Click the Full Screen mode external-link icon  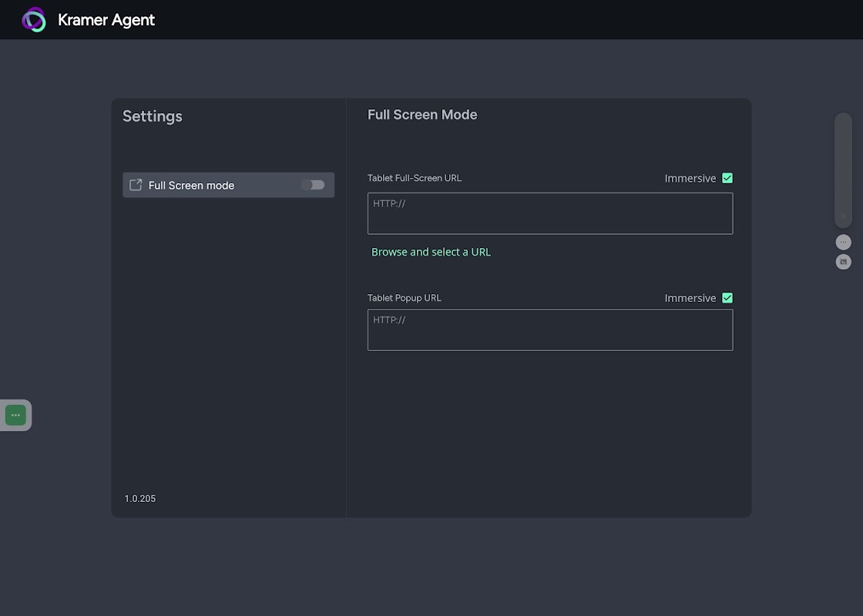click(136, 185)
